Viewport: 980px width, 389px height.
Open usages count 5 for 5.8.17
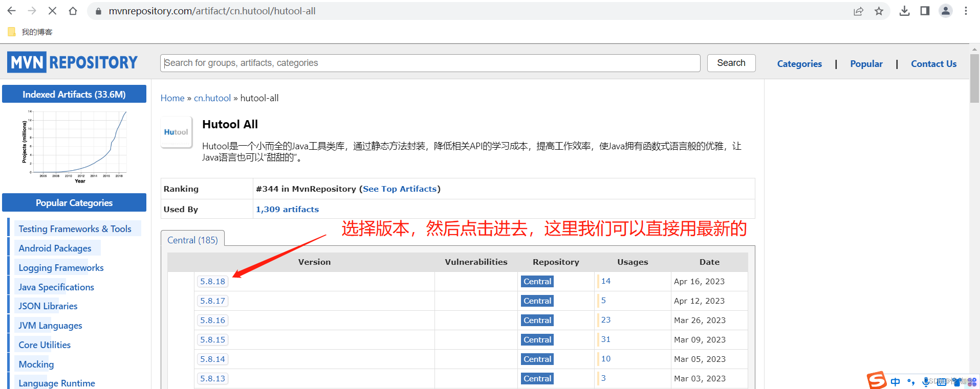tap(603, 300)
